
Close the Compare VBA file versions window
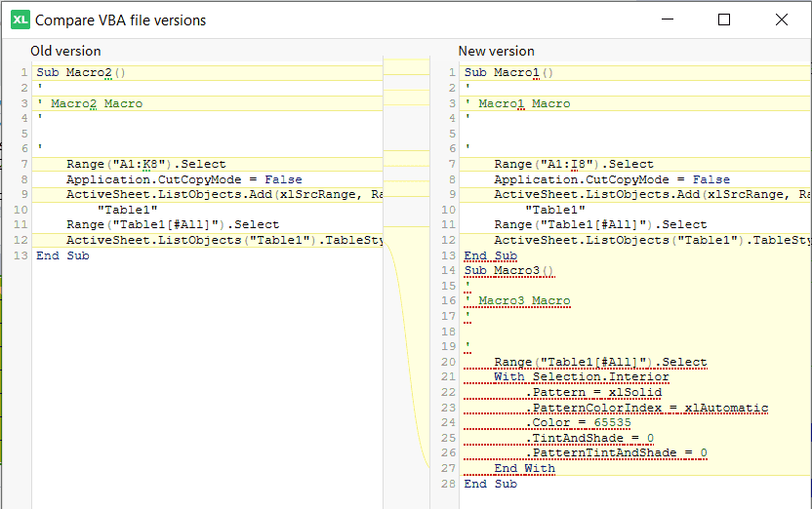click(782, 20)
